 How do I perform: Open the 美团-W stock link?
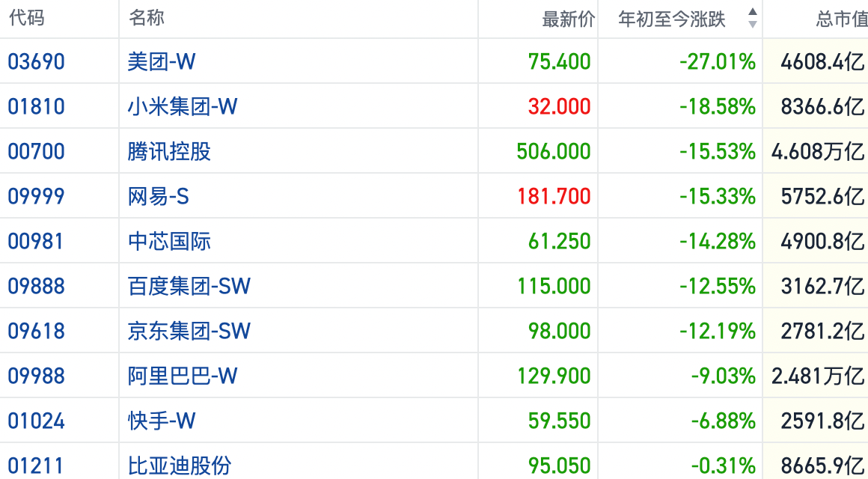pos(162,61)
